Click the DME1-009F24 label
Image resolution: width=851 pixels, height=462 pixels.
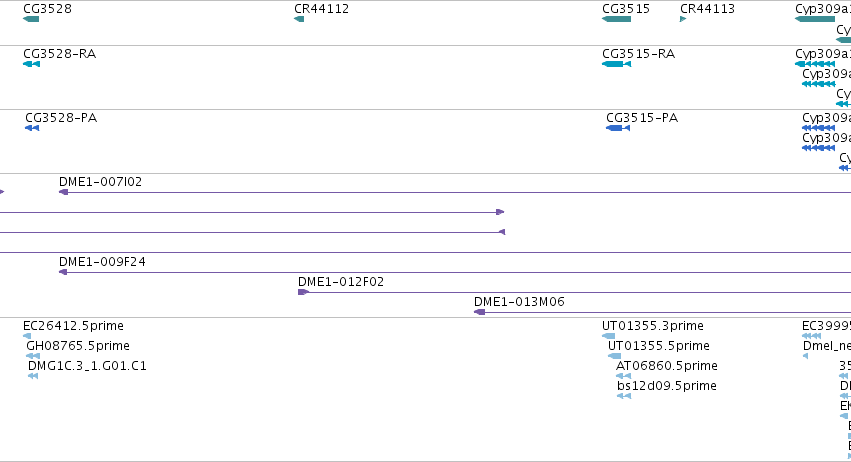[x=103, y=262]
